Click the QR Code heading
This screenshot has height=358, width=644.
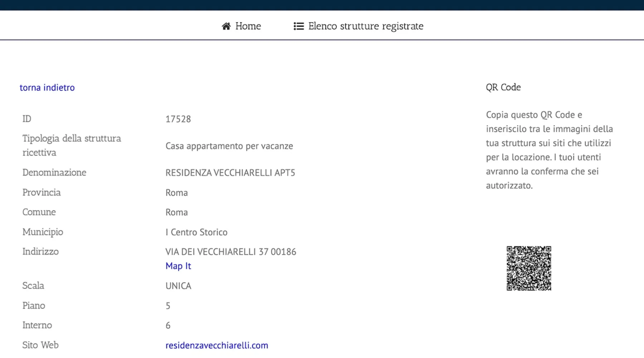(503, 87)
